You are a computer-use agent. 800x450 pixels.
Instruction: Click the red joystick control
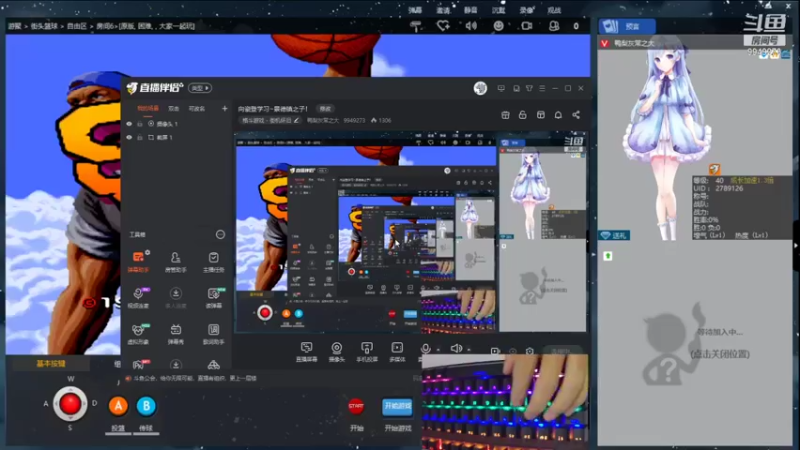(x=70, y=404)
